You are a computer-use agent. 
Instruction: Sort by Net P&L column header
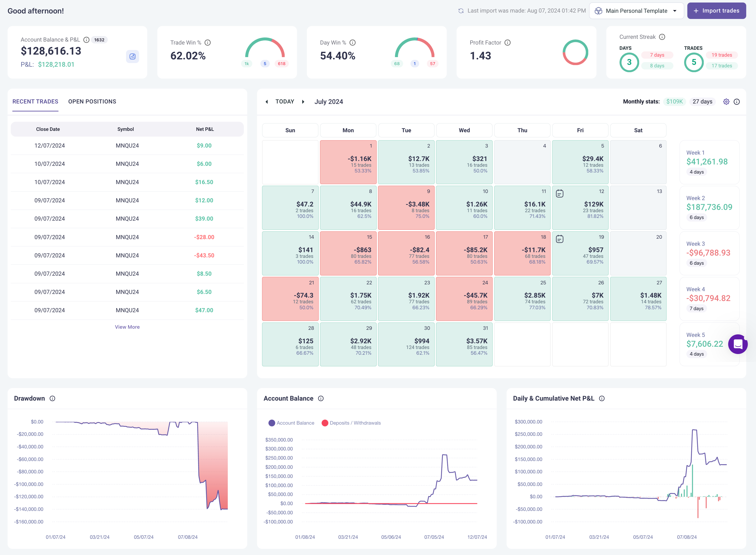coord(205,129)
